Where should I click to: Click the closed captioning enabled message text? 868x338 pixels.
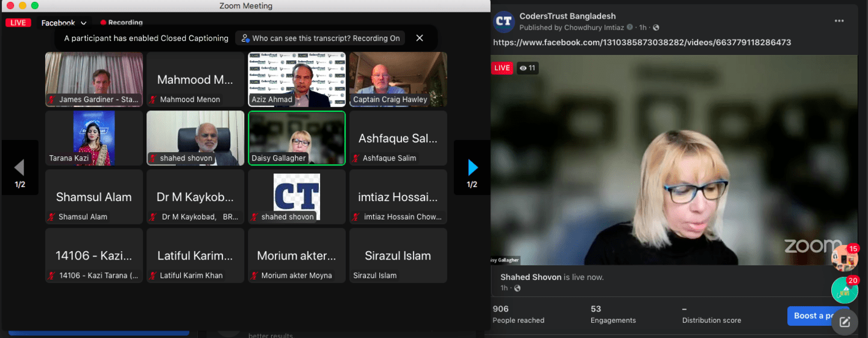146,38
